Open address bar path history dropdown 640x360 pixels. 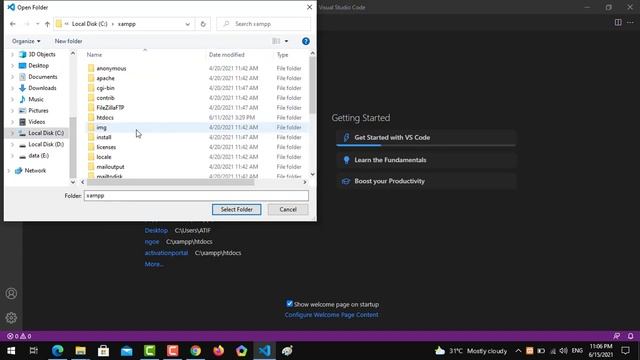[187, 24]
